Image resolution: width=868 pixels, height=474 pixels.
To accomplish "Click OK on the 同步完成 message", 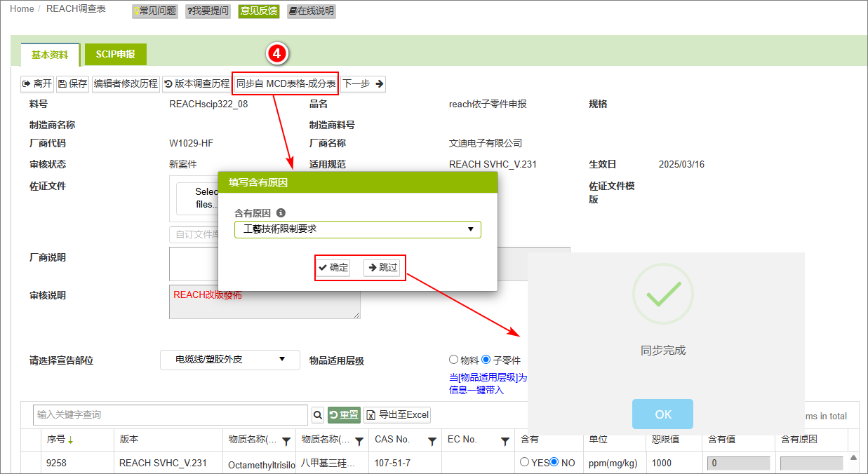I will 662,414.
